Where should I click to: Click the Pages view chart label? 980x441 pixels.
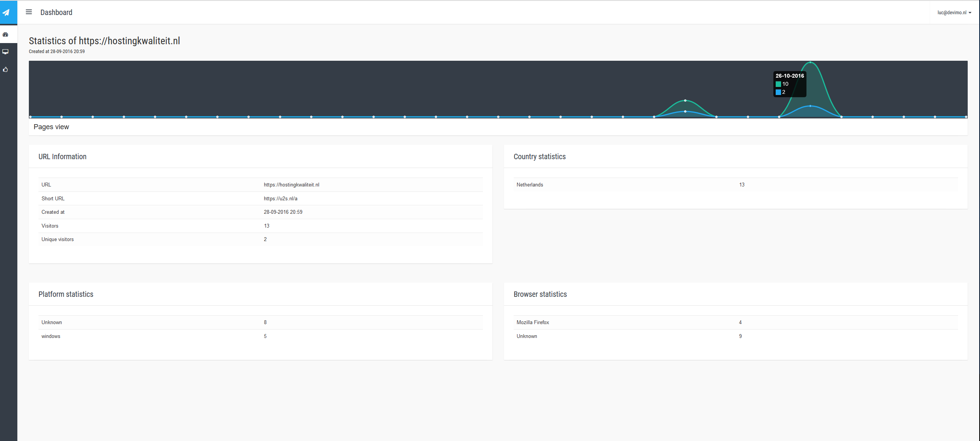click(51, 127)
